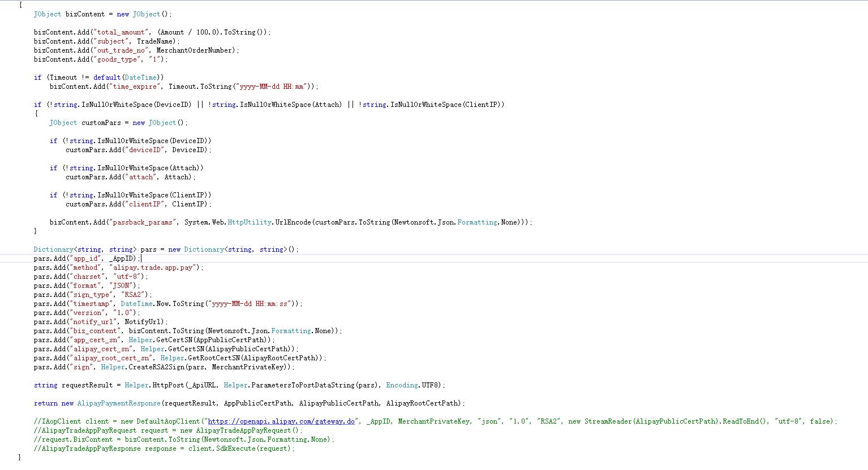The image size is (868, 470).
Task: Click the "charset" key string
Action: tap(88, 277)
